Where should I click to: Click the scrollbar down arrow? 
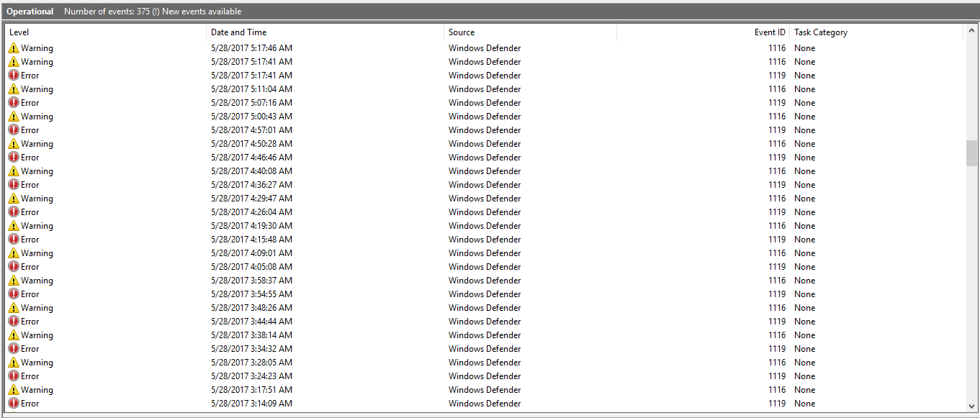(971, 405)
